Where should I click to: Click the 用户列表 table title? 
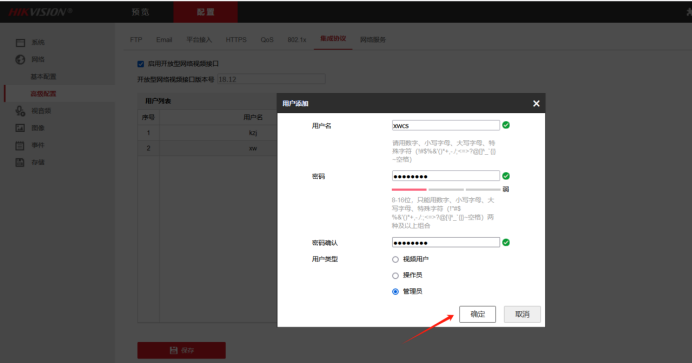pos(158,101)
